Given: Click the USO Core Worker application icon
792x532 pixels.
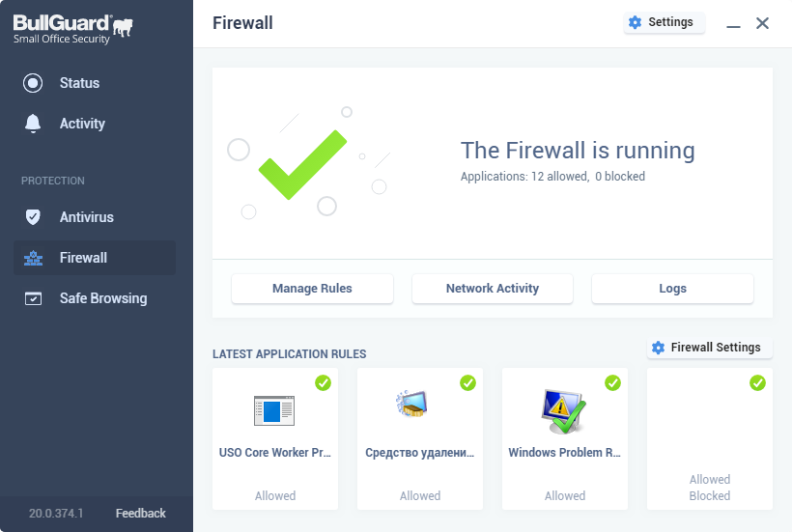Looking at the screenshot, I should (x=273, y=410).
